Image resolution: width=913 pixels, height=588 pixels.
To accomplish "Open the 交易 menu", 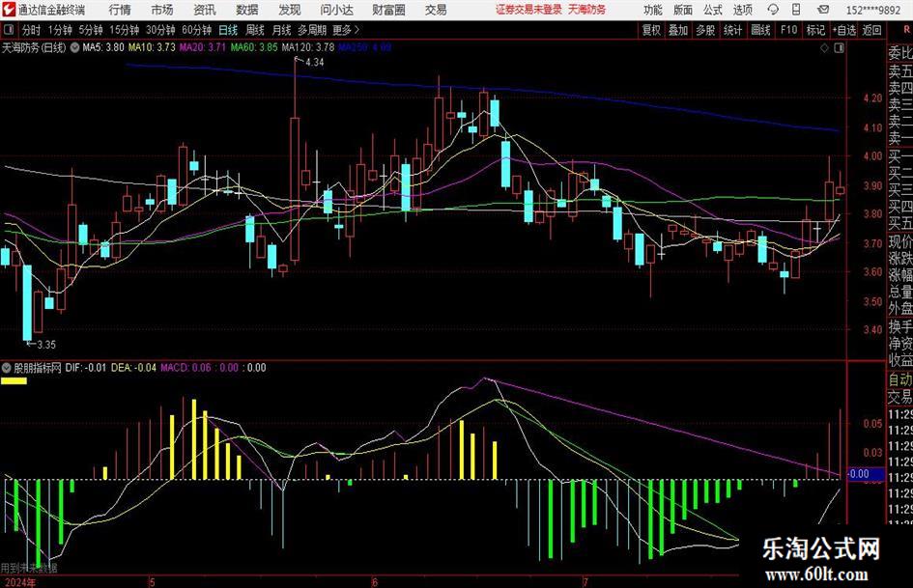I will (436, 10).
